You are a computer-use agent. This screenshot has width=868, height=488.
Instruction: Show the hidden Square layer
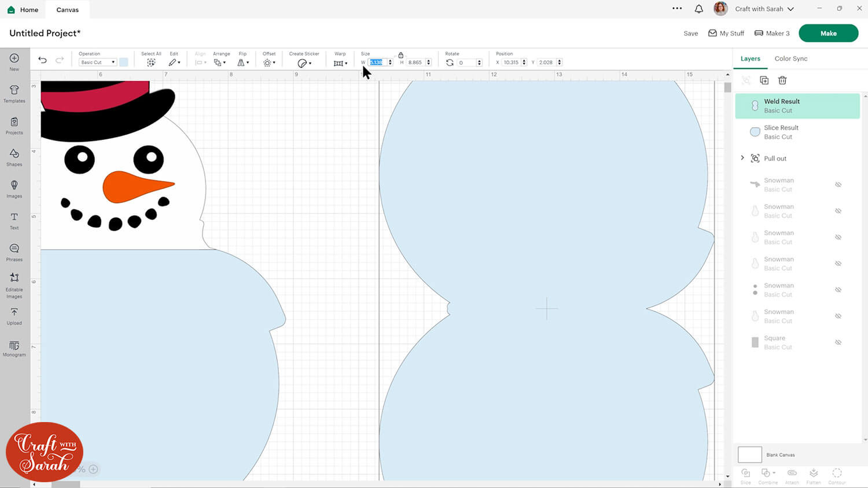click(x=838, y=342)
